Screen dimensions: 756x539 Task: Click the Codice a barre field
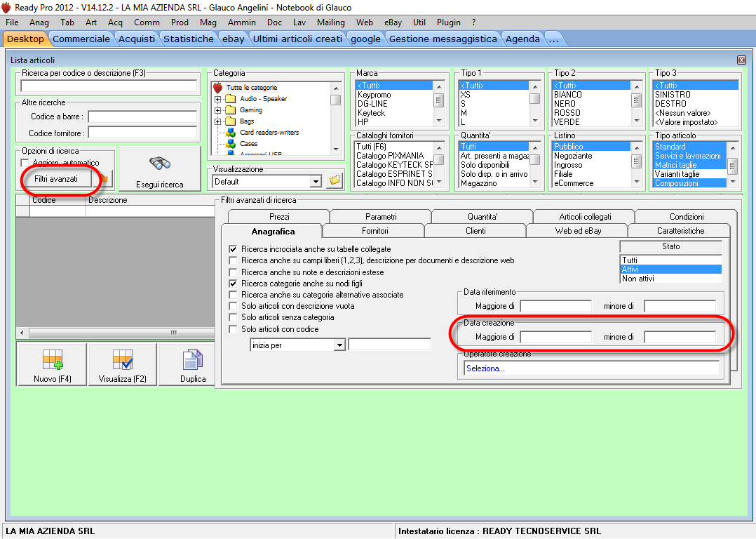tap(142, 117)
